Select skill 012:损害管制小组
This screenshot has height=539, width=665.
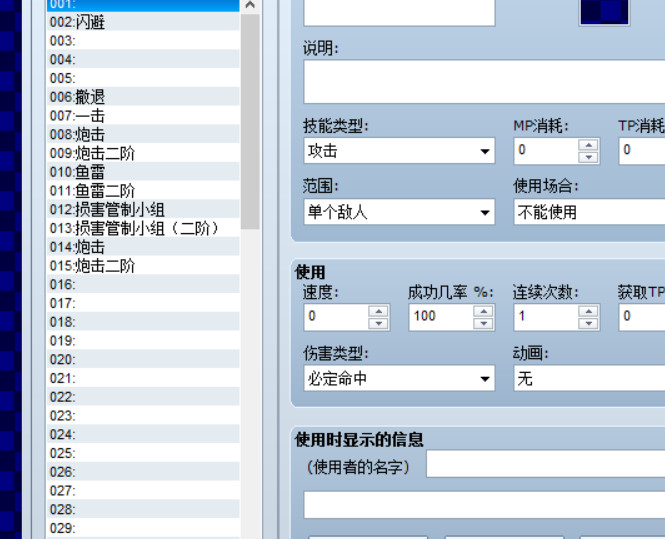[143, 209]
